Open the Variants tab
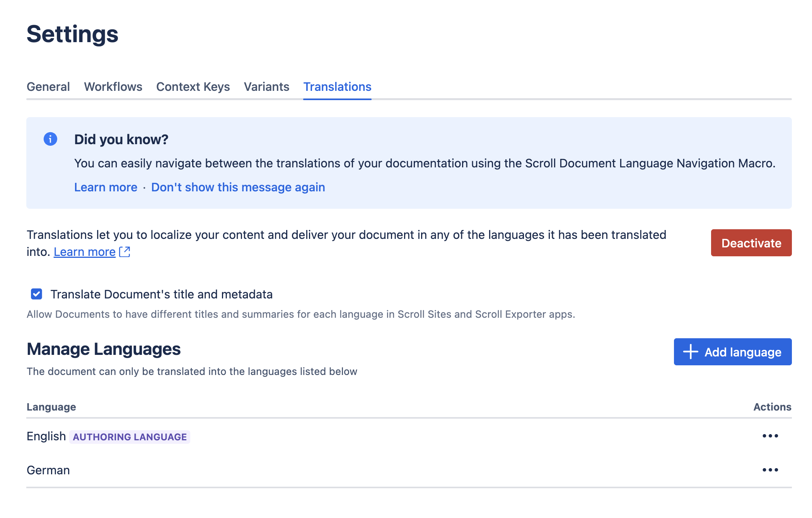Screen dimensions: 812x518 tap(266, 87)
